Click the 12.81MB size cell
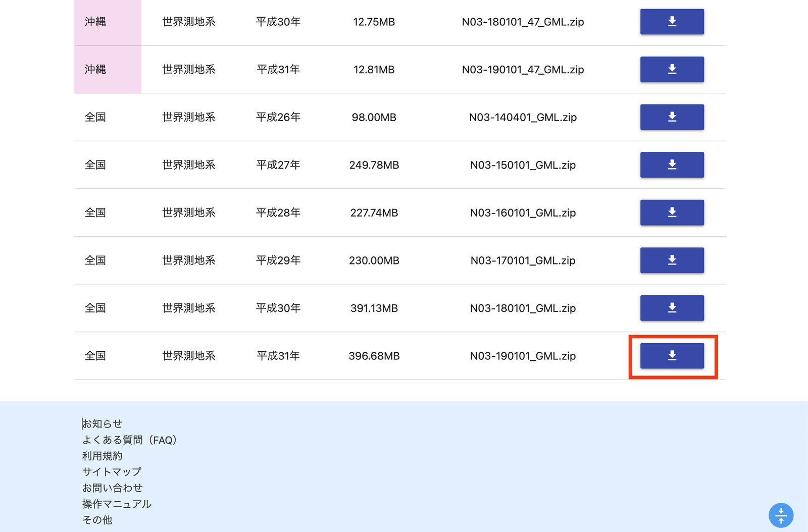 coord(374,70)
